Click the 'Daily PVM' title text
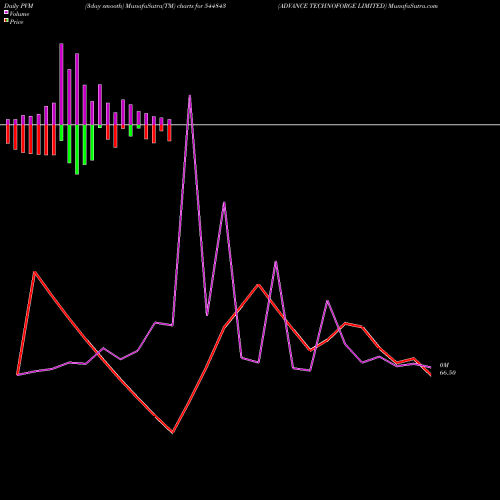The width and height of the screenshot is (500, 500). [19, 6]
